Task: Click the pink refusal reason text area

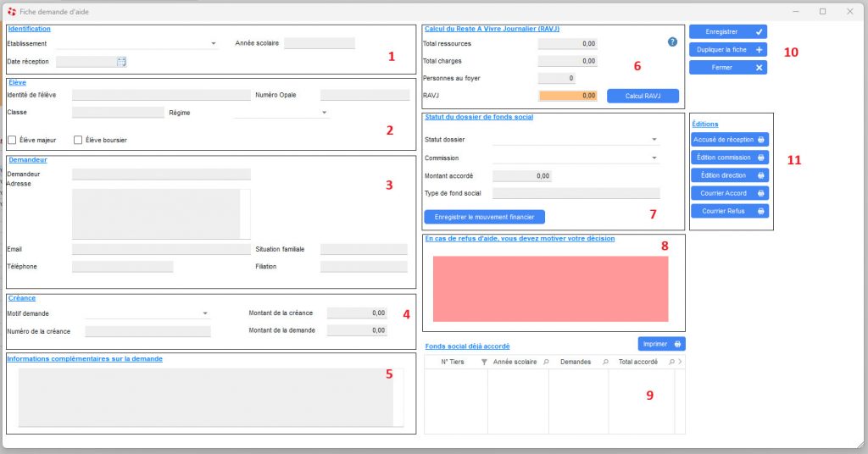Action: (550, 288)
